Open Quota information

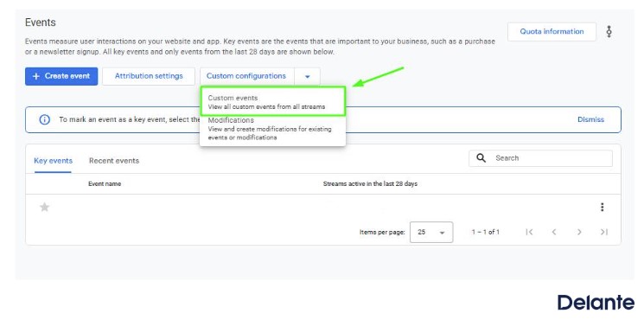coord(552,32)
